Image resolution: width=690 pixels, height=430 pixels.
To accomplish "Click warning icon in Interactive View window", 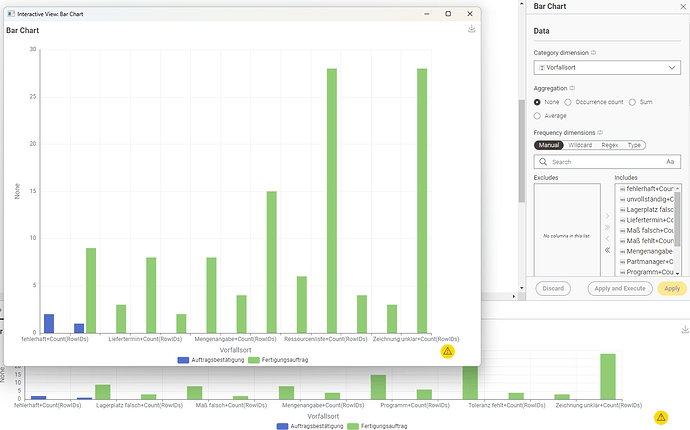I will [x=447, y=352].
